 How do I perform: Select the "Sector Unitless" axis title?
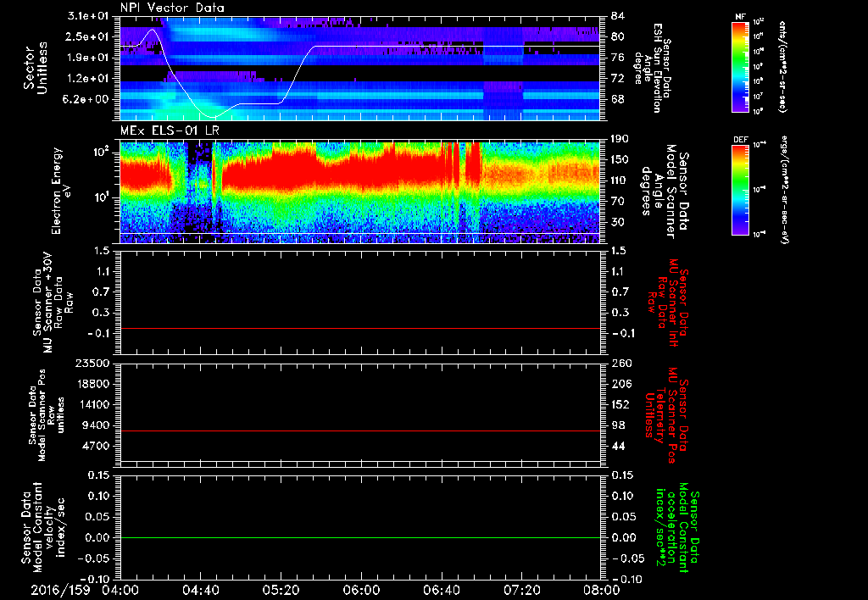point(36,68)
